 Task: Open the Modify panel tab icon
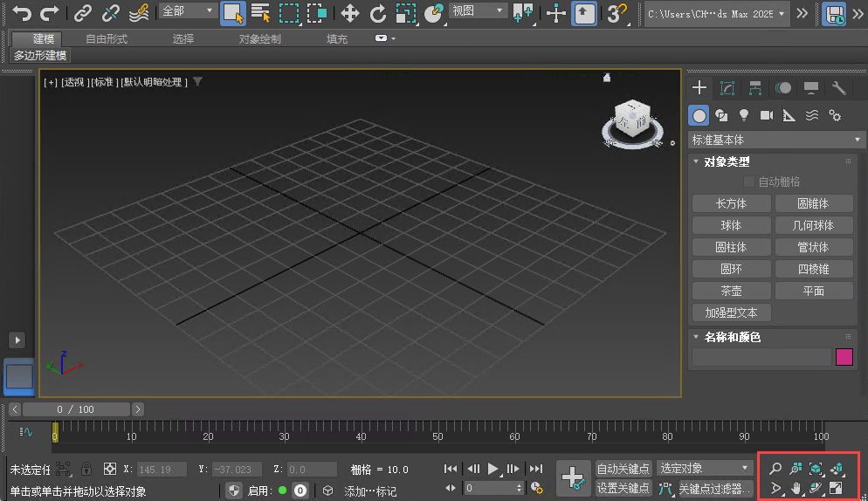click(727, 88)
